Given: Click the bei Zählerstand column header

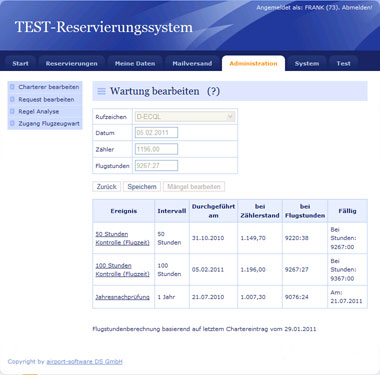Looking at the screenshot, I should 260,211.
